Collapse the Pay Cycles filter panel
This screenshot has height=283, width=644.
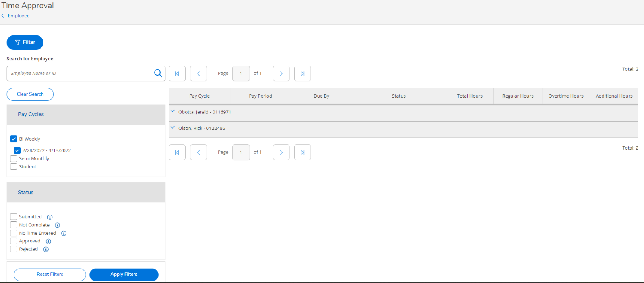(31, 115)
